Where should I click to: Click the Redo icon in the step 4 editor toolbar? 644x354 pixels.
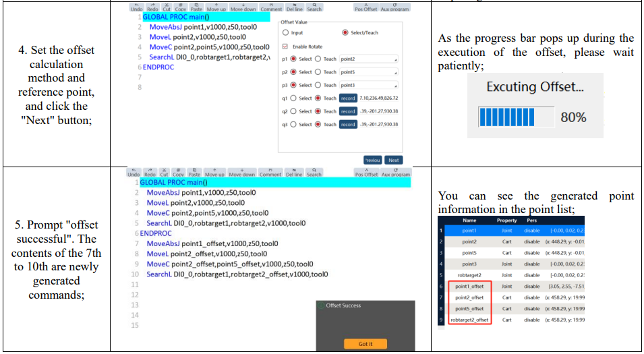pyautogui.click(x=153, y=7)
